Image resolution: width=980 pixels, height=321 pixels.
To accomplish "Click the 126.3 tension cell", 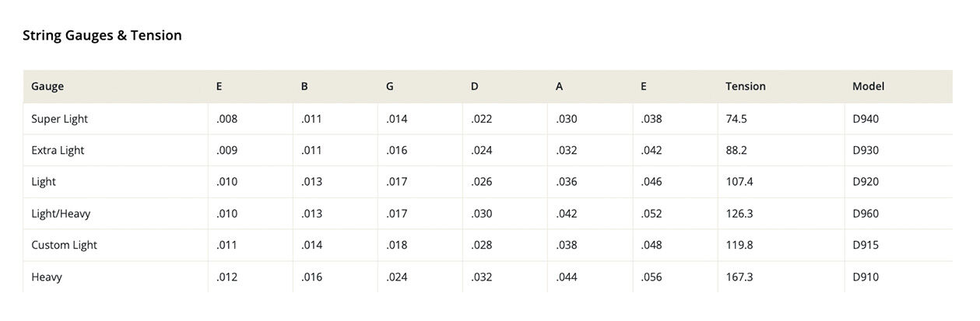I will [x=739, y=213].
